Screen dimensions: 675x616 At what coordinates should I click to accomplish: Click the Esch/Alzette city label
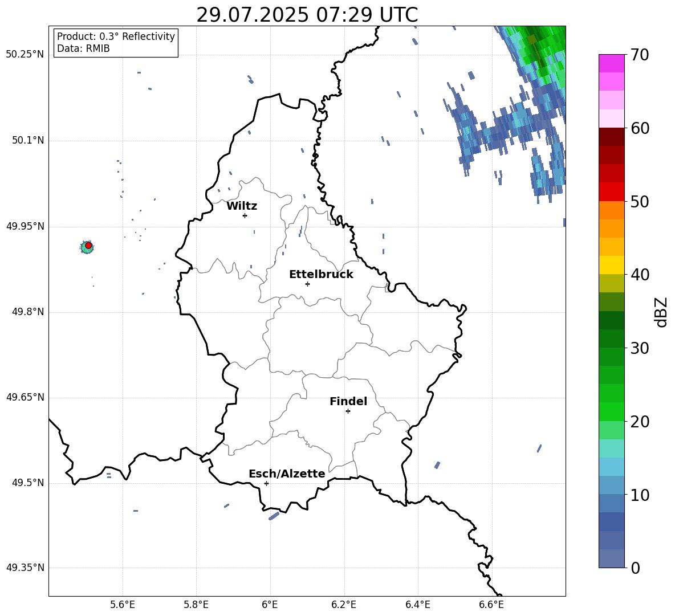(x=287, y=474)
